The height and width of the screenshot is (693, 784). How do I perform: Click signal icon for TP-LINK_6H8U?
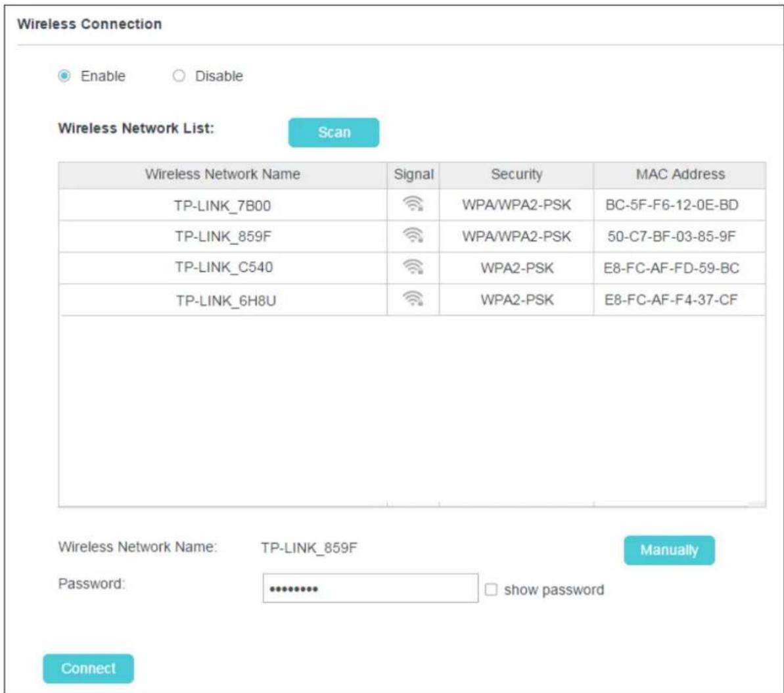coord(413,299)
